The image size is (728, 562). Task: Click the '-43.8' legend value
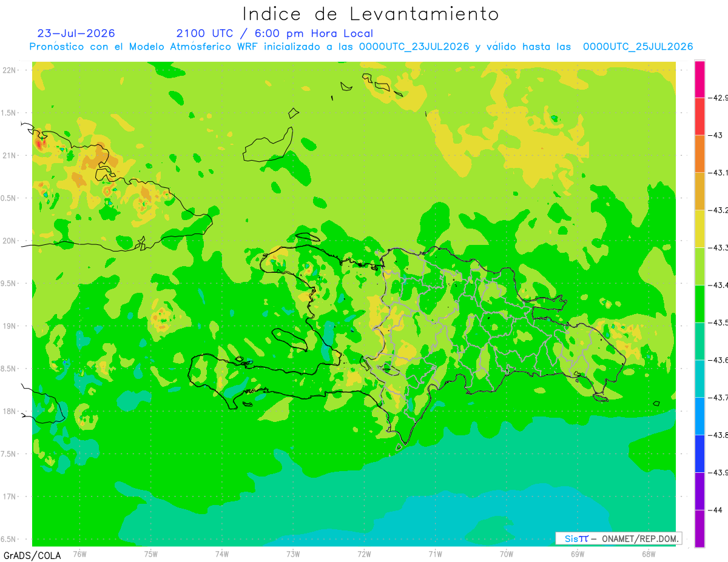pyautogui.click(x=718, y=435)
